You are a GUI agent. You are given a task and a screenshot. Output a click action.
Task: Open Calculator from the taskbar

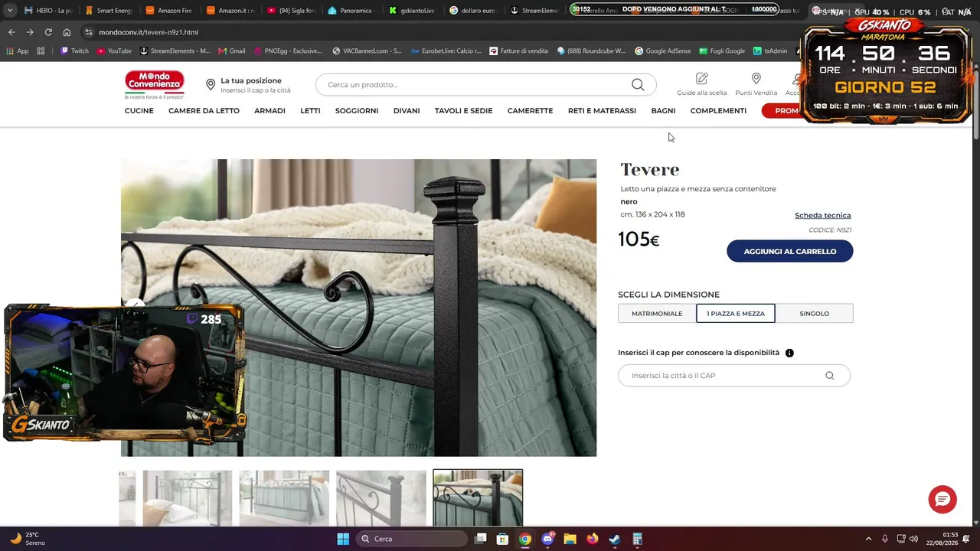point(637,539)
